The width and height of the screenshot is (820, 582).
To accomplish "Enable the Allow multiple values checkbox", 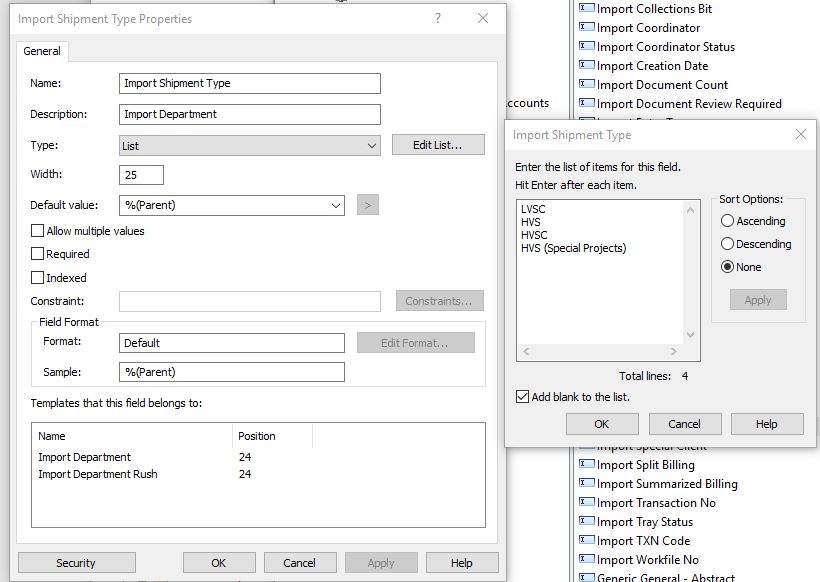I will (x=38, y=231).
